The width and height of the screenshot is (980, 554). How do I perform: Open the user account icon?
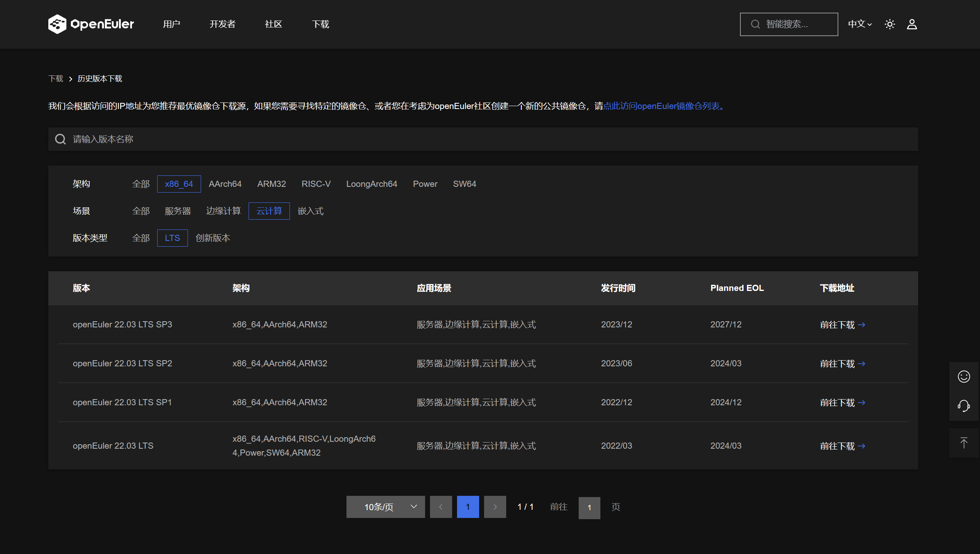point(912,24)
